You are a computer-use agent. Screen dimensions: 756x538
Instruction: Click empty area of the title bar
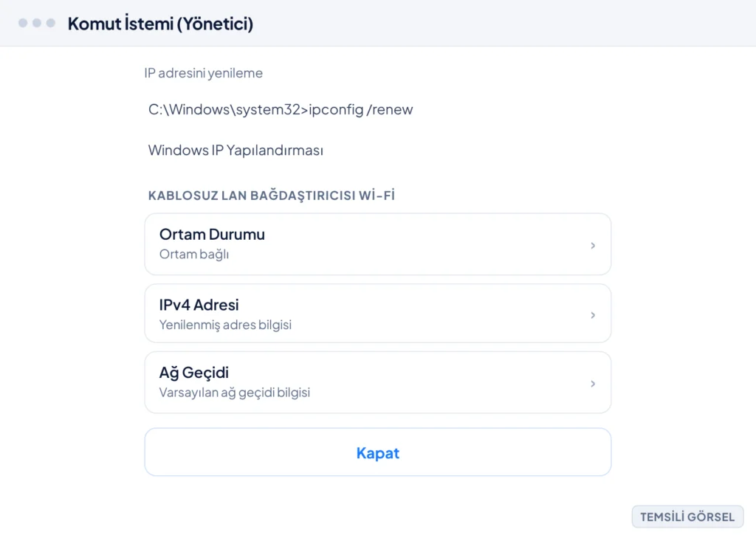coord(482,23)
